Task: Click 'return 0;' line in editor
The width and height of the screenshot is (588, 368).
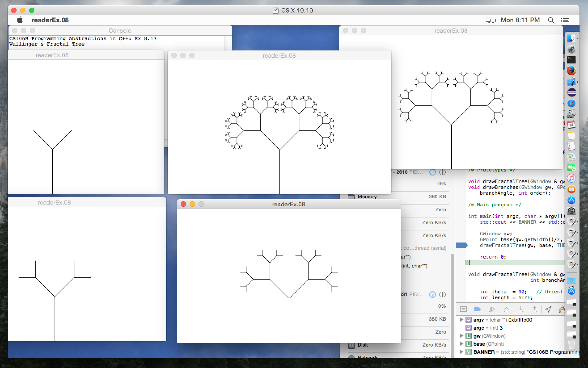Action: [493, 257]
